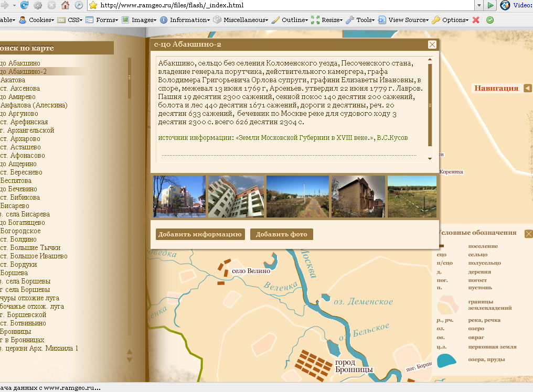
Task: Select Аксенова in the place list
Action: (x=20, y=89)
